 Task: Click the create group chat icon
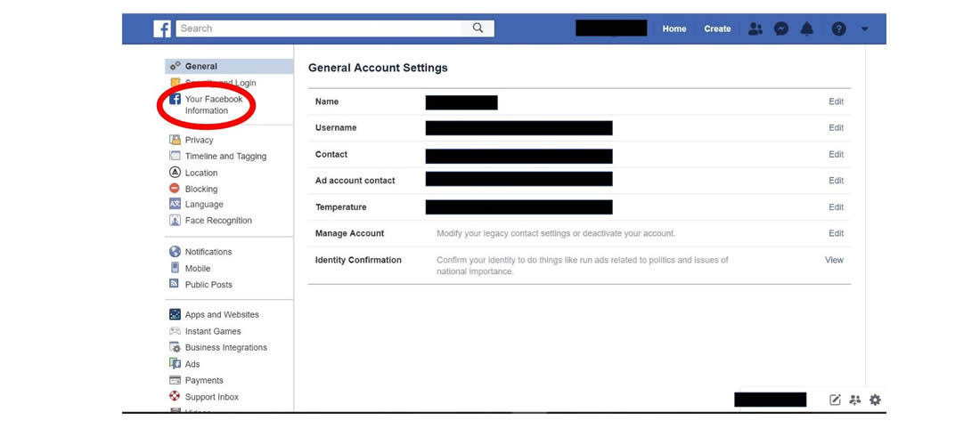855,400
